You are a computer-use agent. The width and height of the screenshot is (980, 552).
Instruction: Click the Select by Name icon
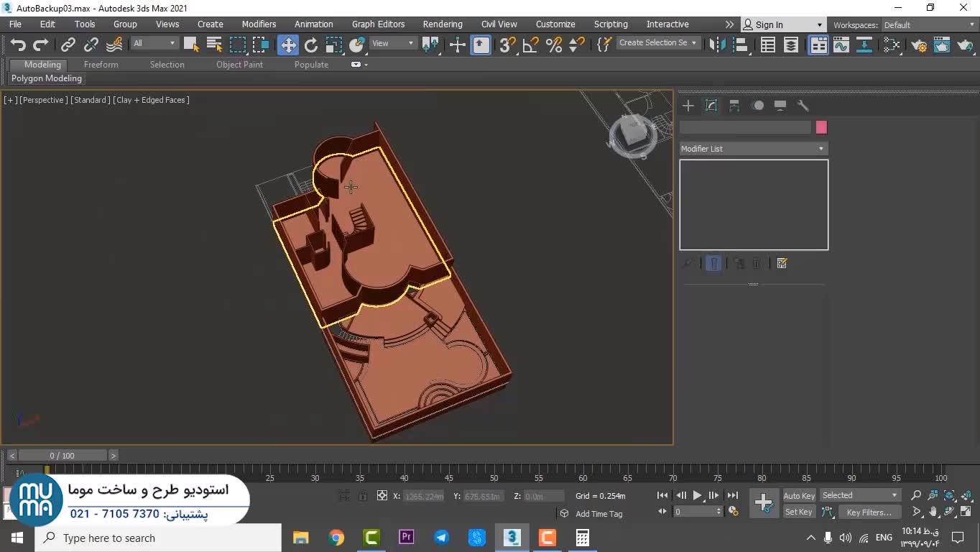pos(214,45)
